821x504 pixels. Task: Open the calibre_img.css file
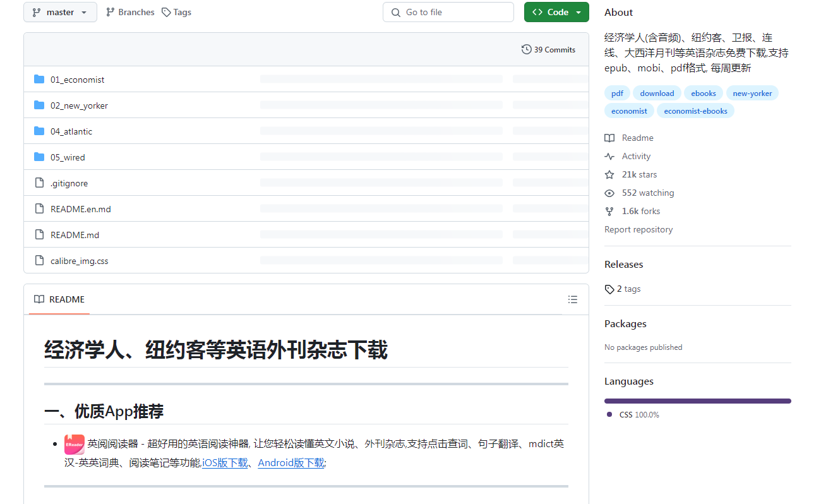(x=80, y=260)
